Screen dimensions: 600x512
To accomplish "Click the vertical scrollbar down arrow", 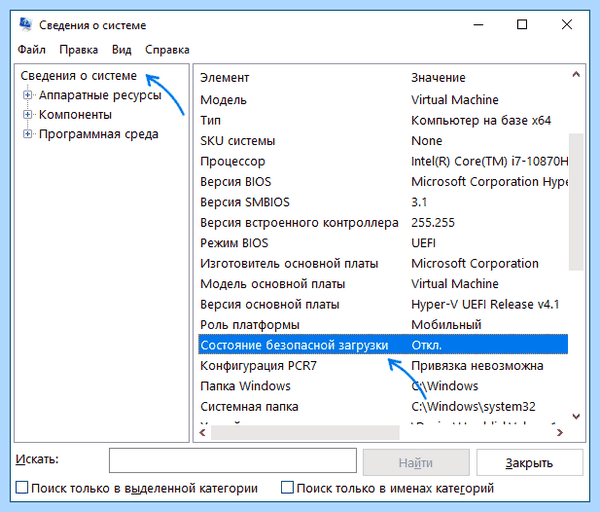I will [x=576, y=416].
